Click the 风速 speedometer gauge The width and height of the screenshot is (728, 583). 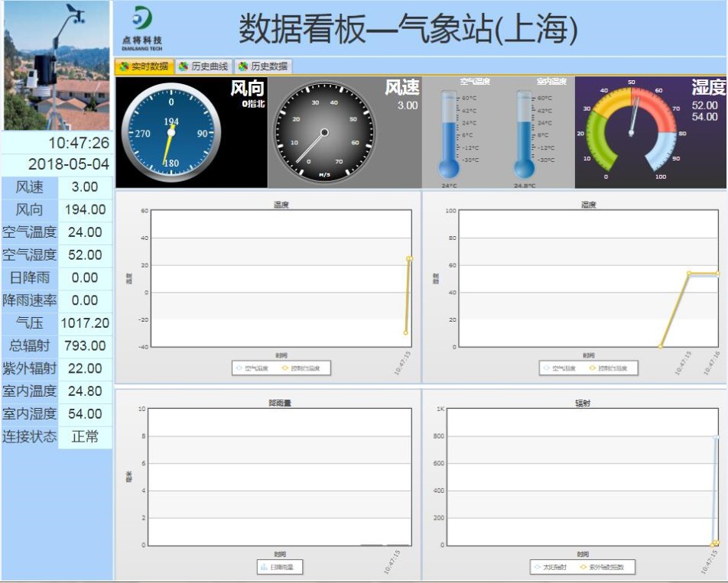pyautogui.click(x=324, y=133)
